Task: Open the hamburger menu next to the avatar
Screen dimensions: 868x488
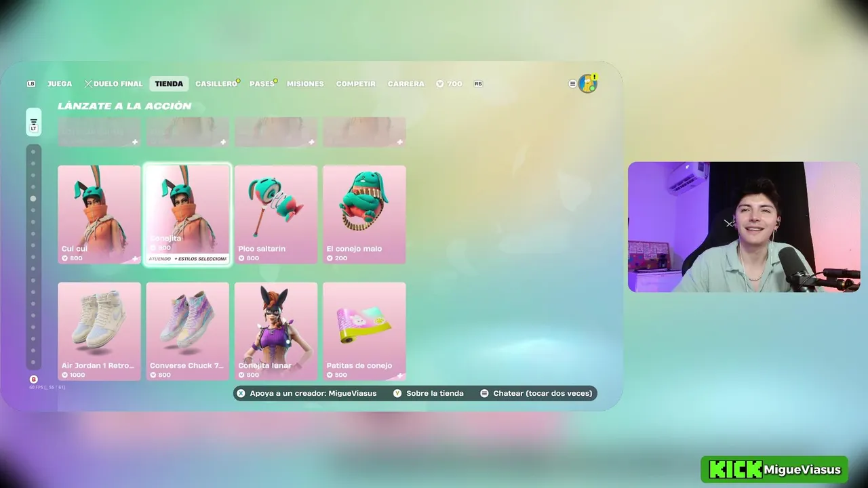Action: (572, 84)
